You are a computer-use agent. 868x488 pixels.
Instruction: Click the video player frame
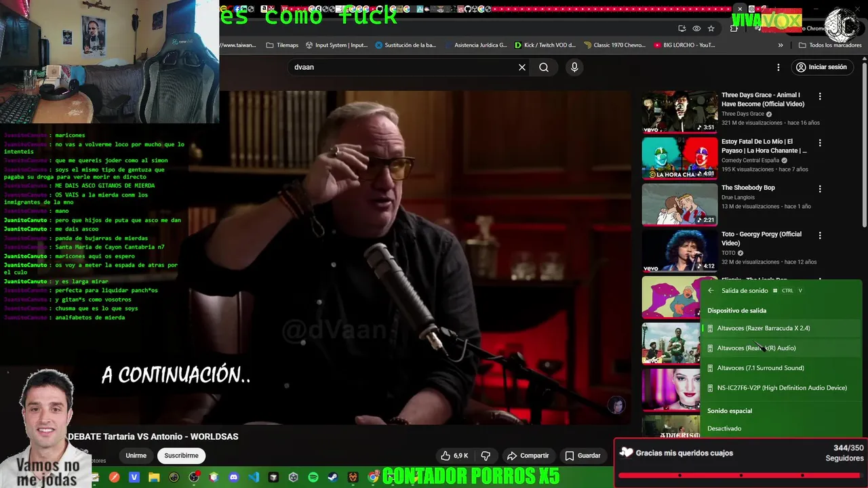click(425, 258)
